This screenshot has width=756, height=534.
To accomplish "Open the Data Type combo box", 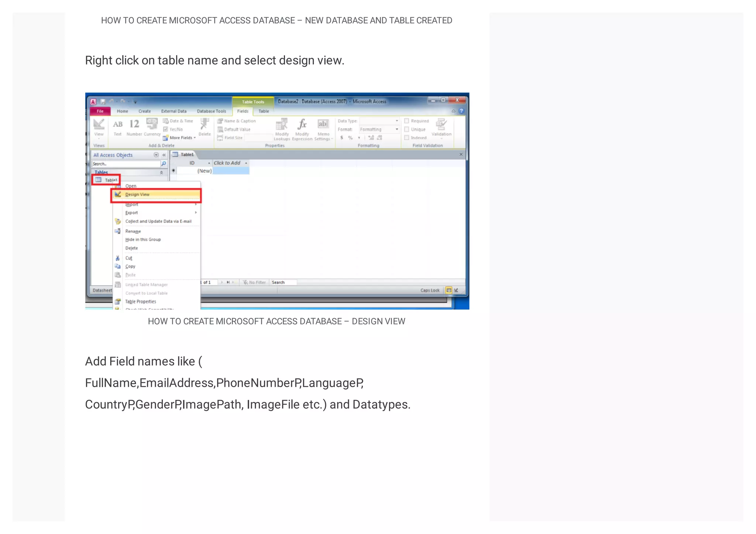I will 379,121.
